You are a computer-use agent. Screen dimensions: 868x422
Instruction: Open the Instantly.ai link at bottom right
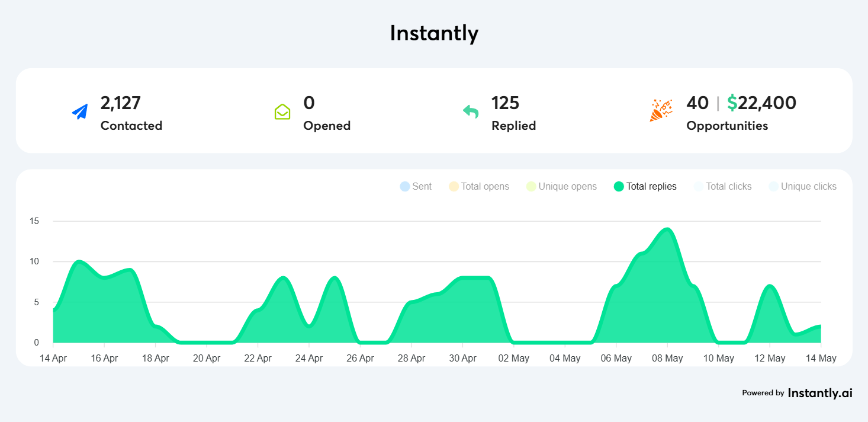[x=819, y=392]
